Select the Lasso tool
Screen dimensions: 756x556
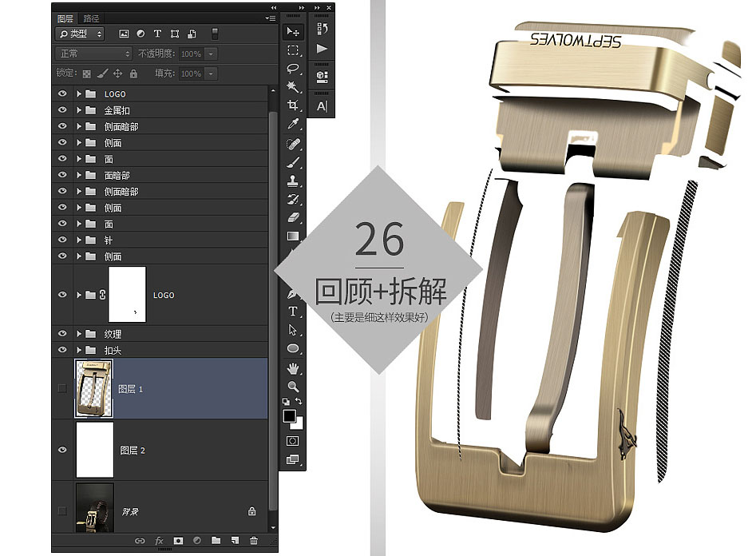293,69
